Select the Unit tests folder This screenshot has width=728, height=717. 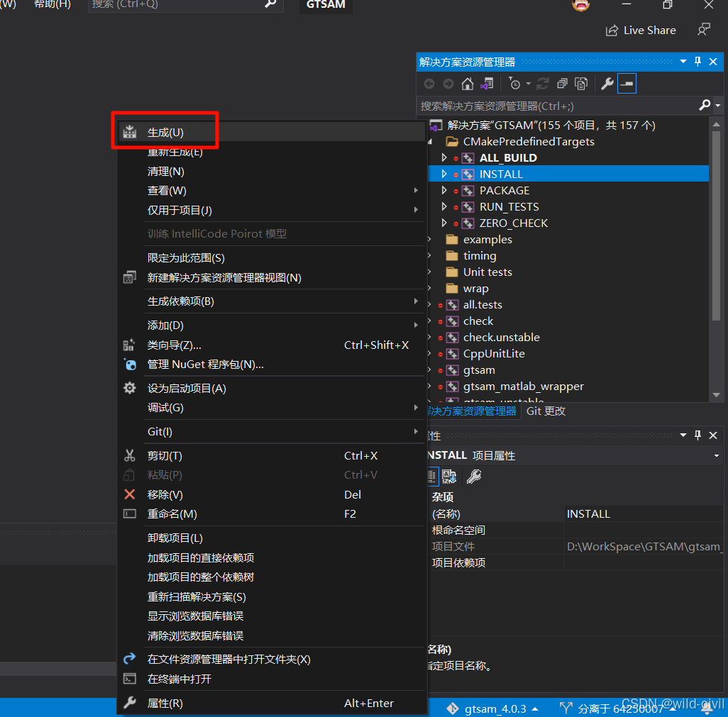coord(487,272)
